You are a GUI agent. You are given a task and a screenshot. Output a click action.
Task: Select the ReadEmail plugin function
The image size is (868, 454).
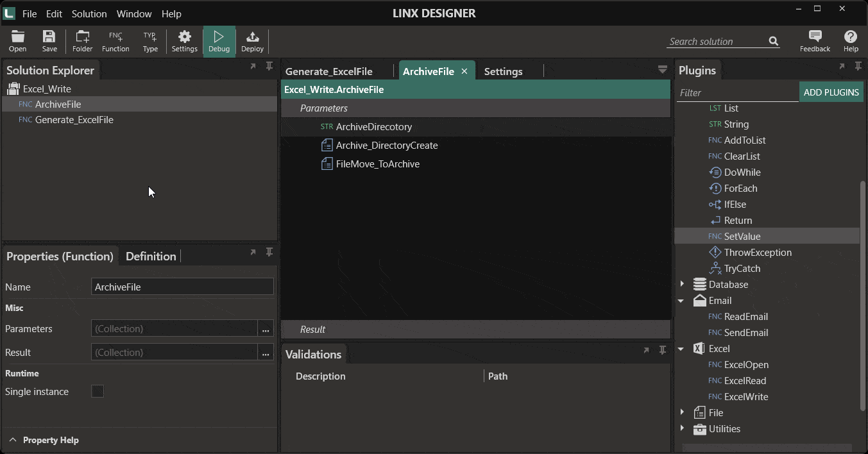coord(746,317)
